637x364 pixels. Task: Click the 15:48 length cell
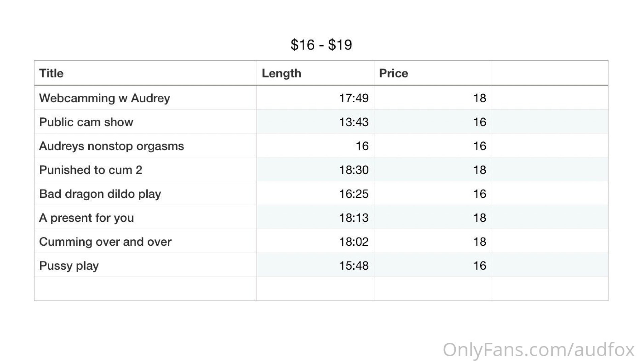point(354,266)
